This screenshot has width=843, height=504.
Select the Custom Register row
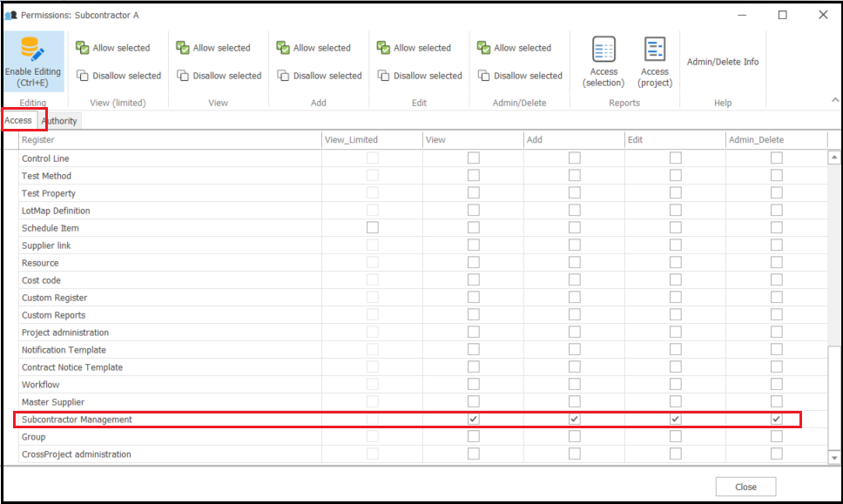point(422,298)
